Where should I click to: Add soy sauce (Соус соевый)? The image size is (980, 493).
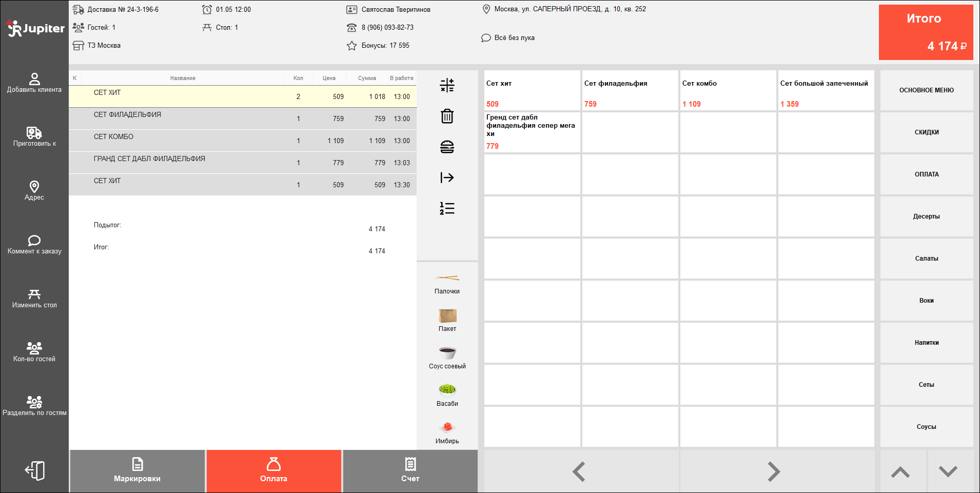(x=447, y=358)
